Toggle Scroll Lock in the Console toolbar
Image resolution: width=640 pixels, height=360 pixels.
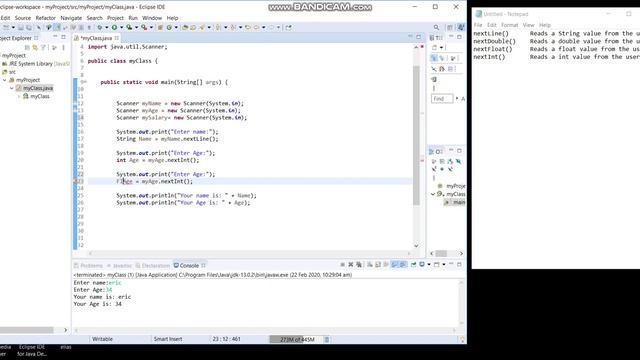[x=378, y=265]
